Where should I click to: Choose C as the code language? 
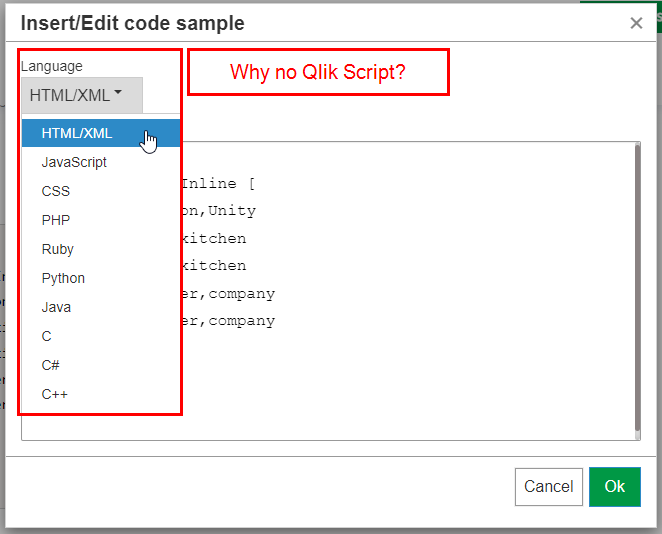click(47, 336)
